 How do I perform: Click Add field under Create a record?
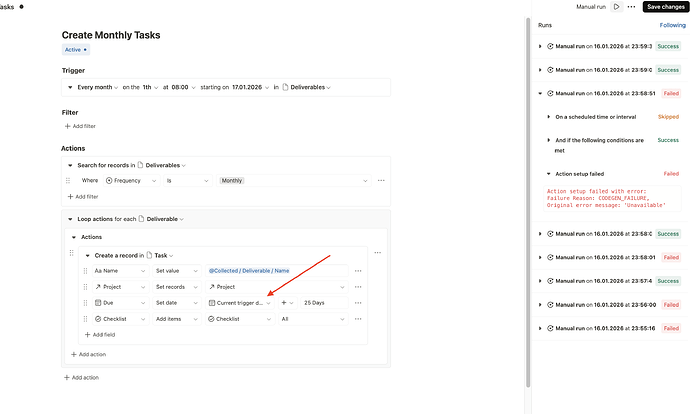[100, 334]
